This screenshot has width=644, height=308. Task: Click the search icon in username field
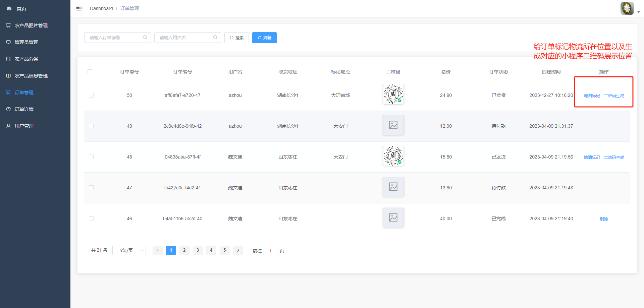pos(215,38)
